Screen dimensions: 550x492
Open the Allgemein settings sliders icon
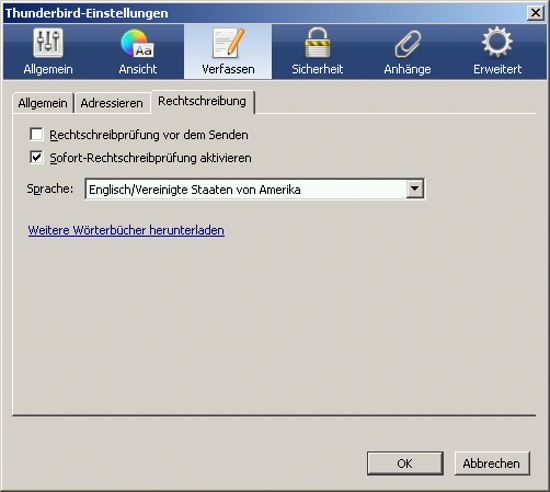pos(48,43)
